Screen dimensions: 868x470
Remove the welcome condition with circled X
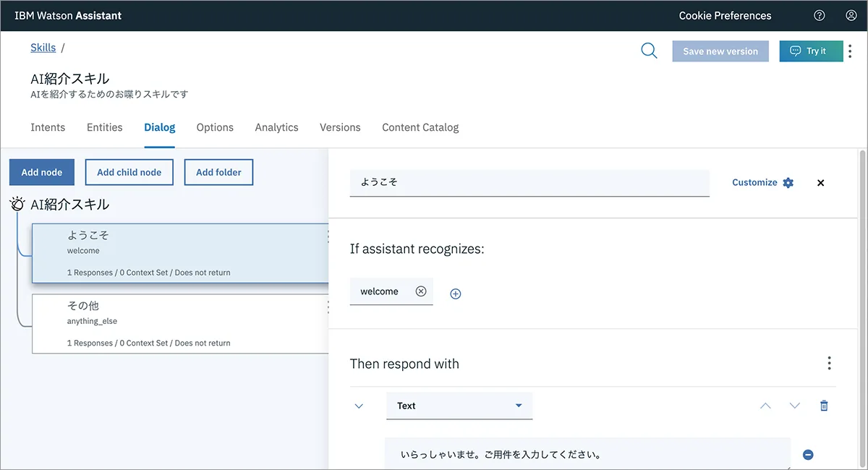click(x=421, y=291)
